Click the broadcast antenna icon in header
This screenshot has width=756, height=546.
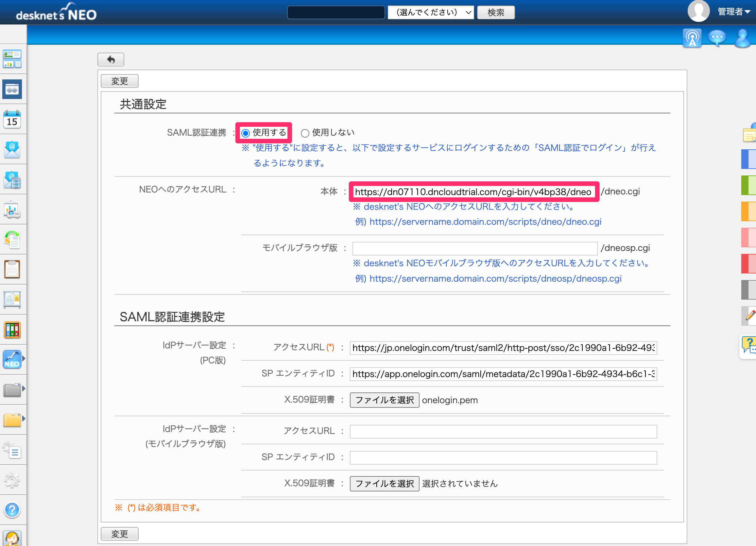point(692,39)
